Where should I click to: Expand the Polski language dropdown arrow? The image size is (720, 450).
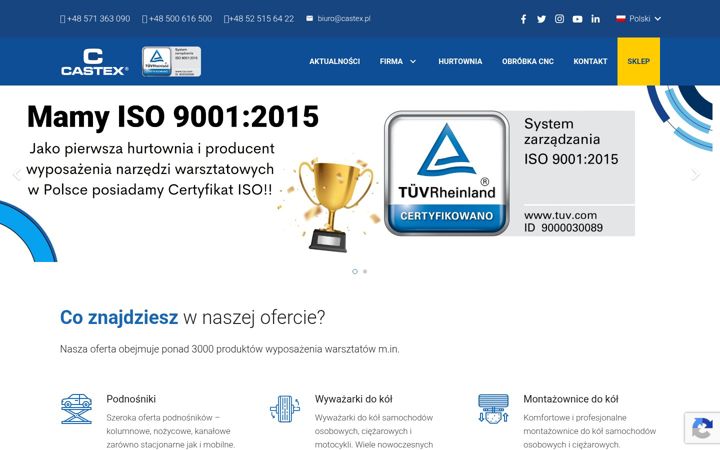click(658, 19)
